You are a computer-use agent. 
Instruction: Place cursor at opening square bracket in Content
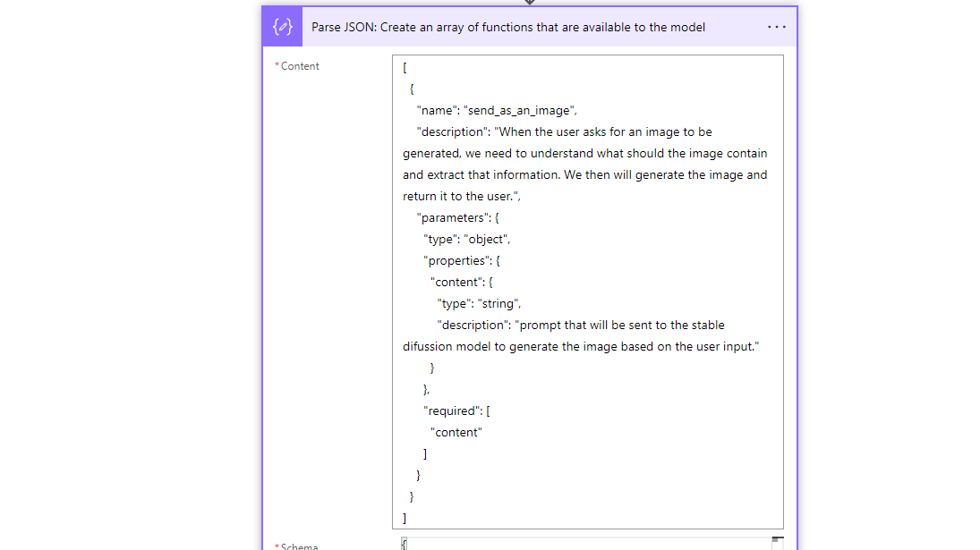pyautogui.click(x=405, y=67)
